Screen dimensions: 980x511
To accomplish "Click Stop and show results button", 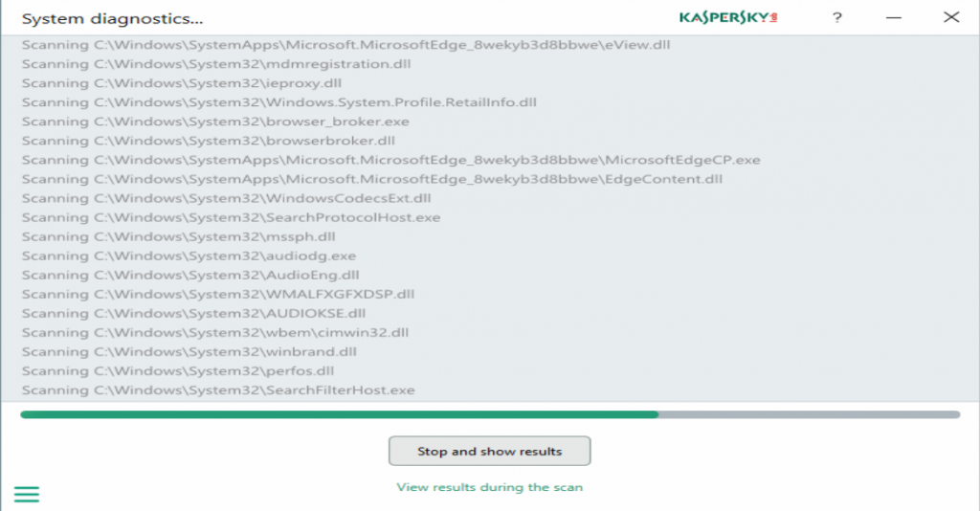I will click(489, 451).
